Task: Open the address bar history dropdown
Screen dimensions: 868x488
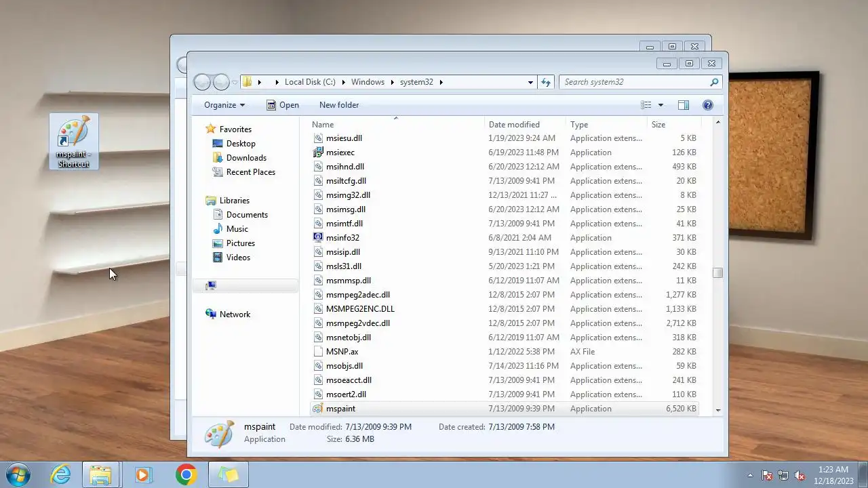Action: 530,82
